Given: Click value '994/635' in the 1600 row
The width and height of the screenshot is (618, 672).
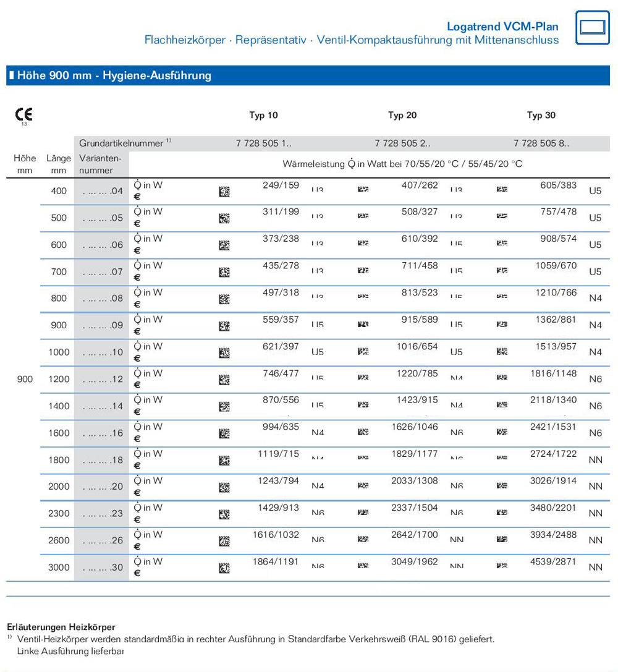Looking at the screenshot, I should (281, 427).
